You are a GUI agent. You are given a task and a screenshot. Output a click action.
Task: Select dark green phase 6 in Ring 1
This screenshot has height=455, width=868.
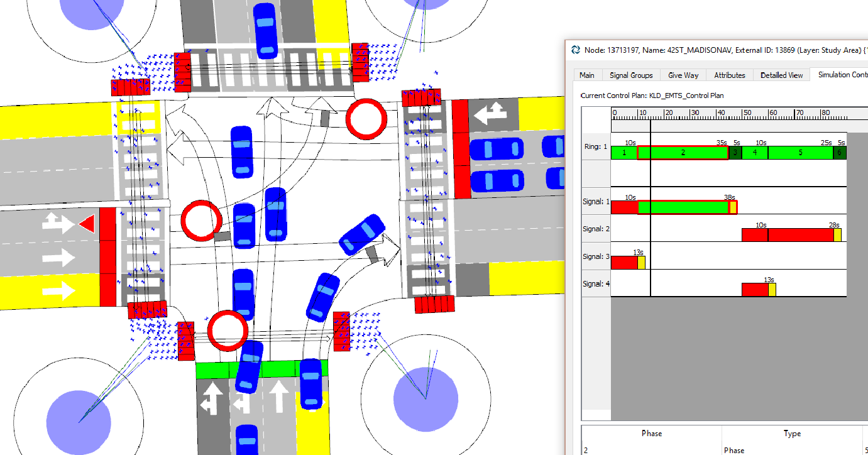click(840, 153)
